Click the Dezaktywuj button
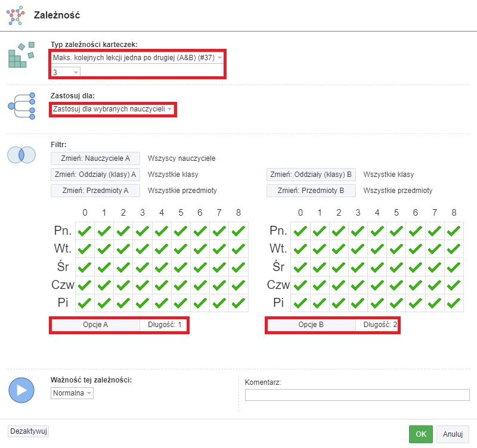 [28, 431]
